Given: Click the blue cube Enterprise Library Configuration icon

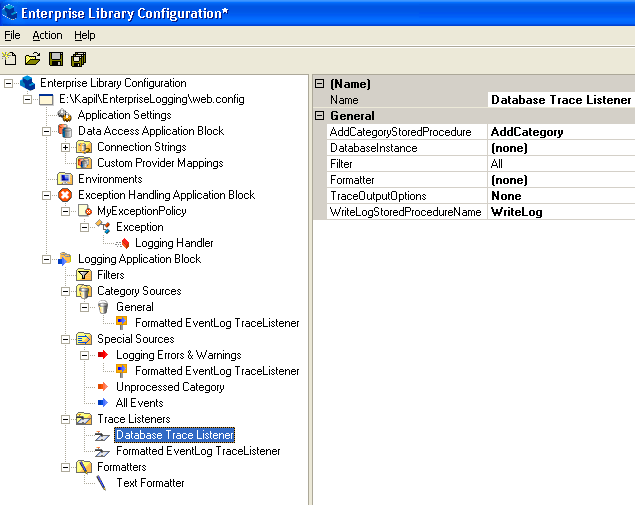Looking at the screenshot, I should click(x=28, y=83).
